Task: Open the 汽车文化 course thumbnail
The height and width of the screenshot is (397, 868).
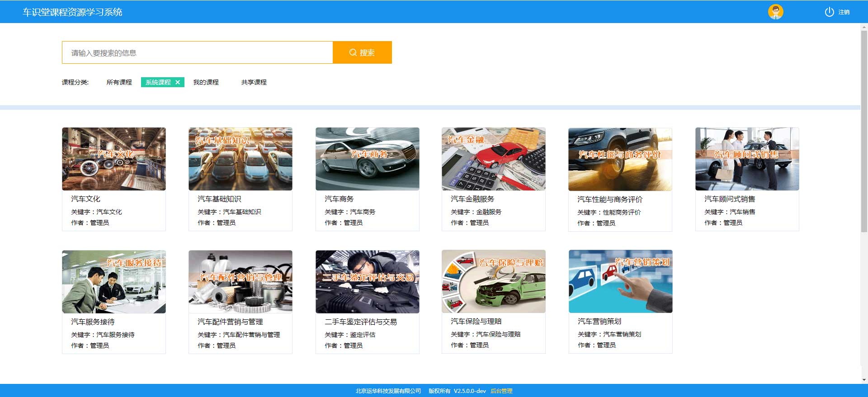Action: (114, 159)
